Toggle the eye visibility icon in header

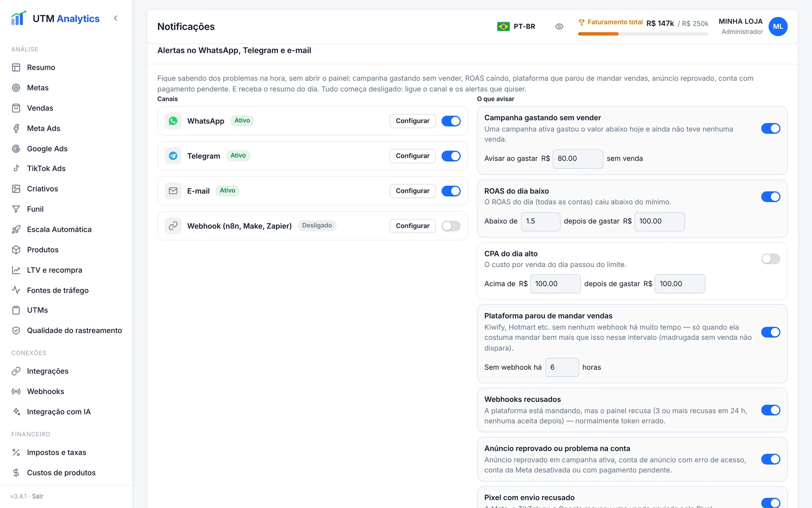[559, 26]
